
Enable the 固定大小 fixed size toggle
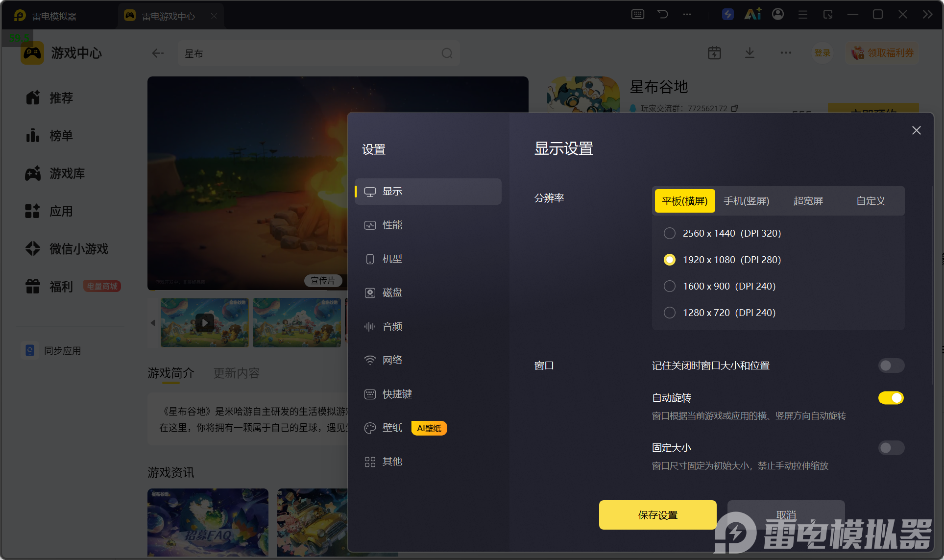point(891,448)
